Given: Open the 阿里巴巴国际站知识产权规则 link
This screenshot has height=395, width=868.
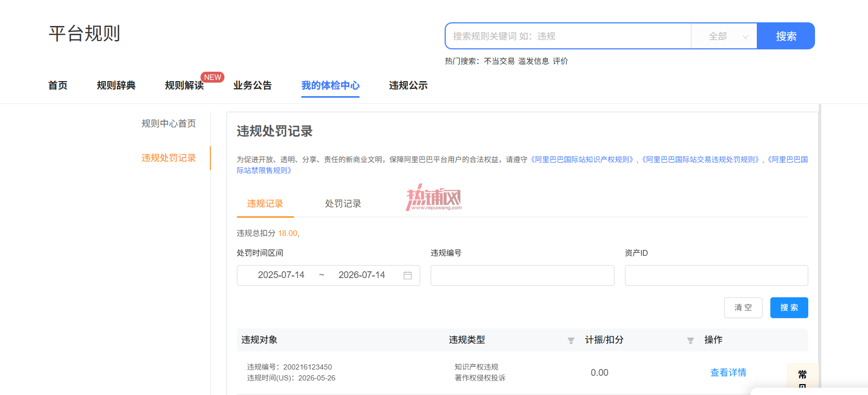Looking at the screenshot, I should click(582, 160).
